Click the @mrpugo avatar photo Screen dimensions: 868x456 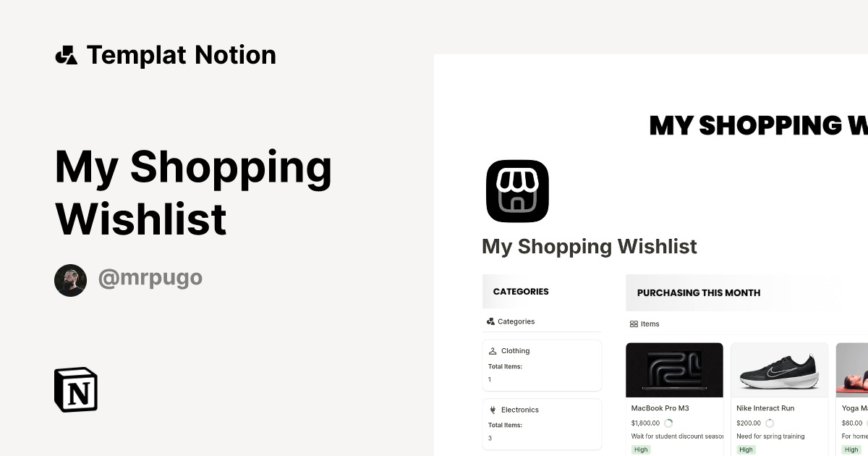click(70, 279)
